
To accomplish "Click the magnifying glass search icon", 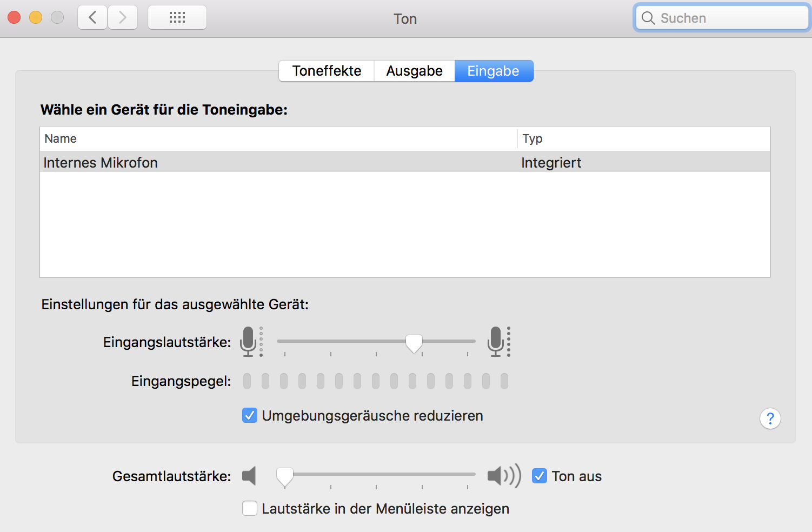I will coord(648,18).
